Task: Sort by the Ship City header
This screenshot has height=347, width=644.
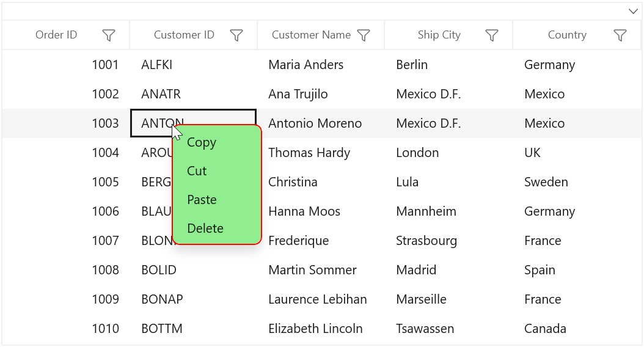Action: pos(439,35)
